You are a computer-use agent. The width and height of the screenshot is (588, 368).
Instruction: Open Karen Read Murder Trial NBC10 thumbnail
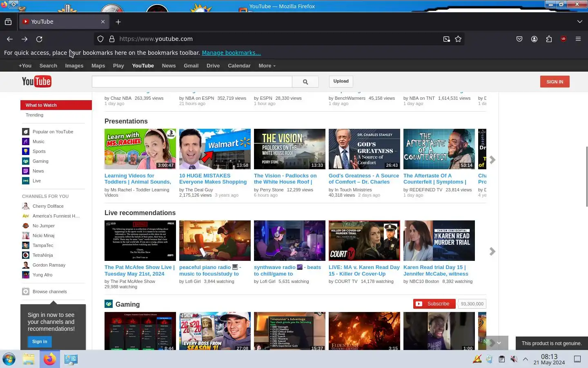pos(439,240)
